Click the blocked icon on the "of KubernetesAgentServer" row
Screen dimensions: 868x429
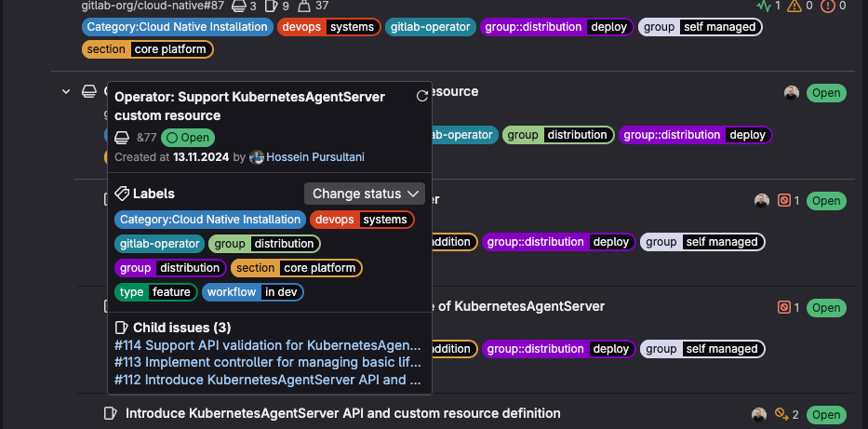tap(783, 307)
